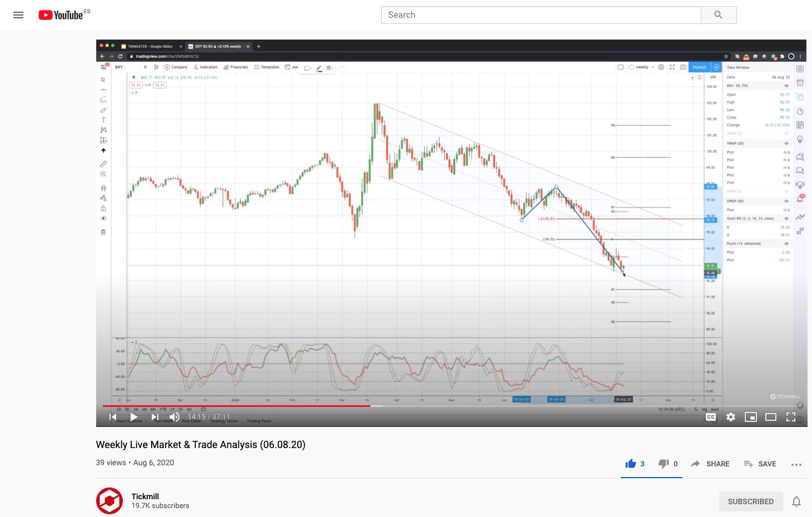
Task: Toggle visibility eye for VWAP (30)
Action: tap(786, 201)
